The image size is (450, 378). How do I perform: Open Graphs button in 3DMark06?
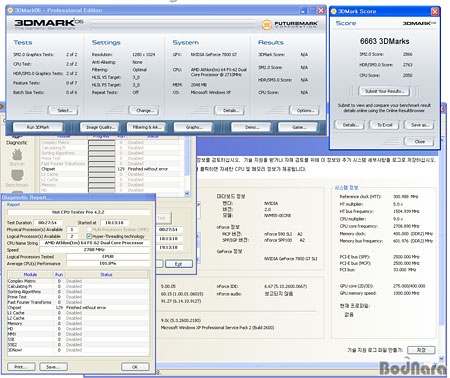click(193, 127)
